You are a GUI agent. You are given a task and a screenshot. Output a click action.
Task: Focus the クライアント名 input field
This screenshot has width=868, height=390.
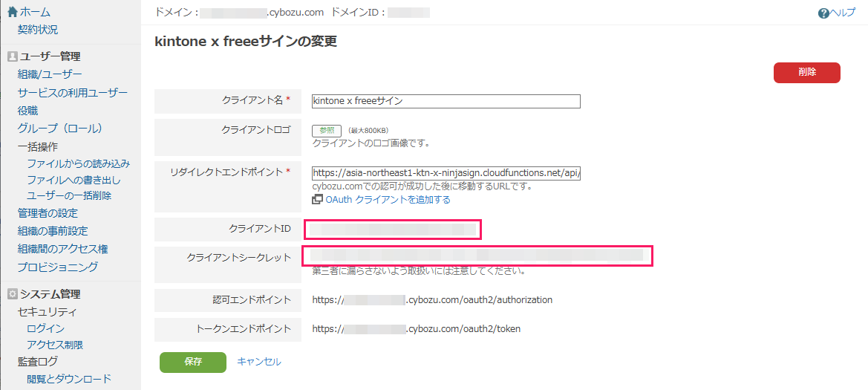446,101
